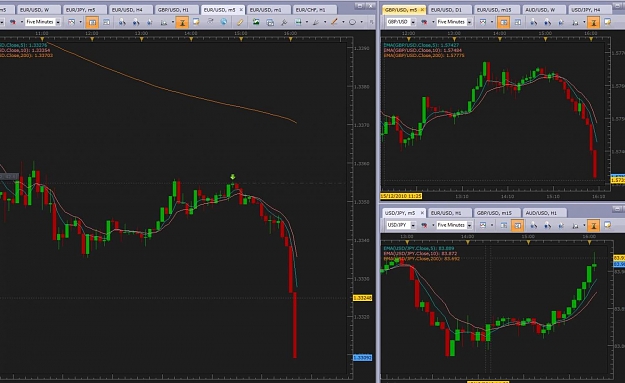Click the globe icon in EUR/USD toolbar
The image size is (625, 383).
click(x=224, y=22)
